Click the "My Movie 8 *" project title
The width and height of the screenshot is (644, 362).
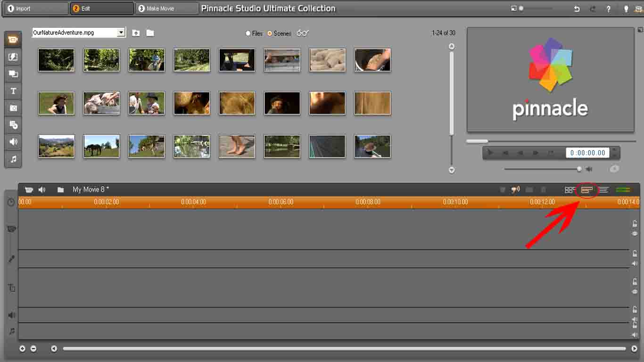pos(91,189)
